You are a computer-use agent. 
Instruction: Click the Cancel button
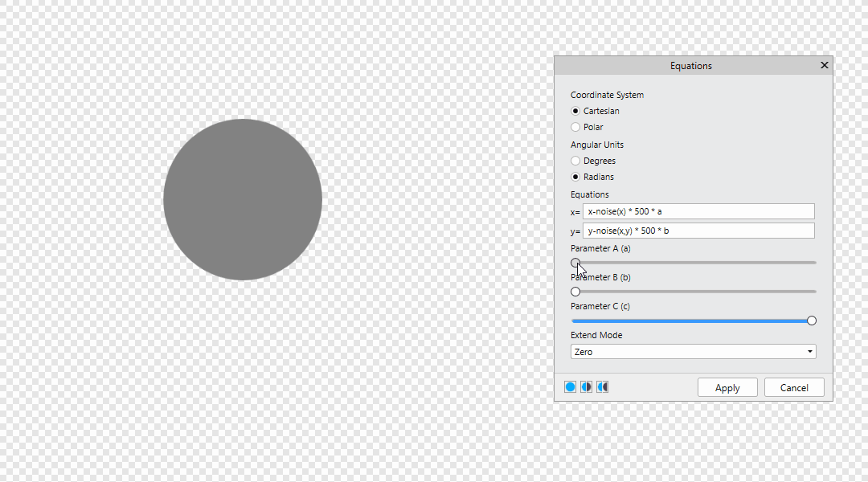794,387
